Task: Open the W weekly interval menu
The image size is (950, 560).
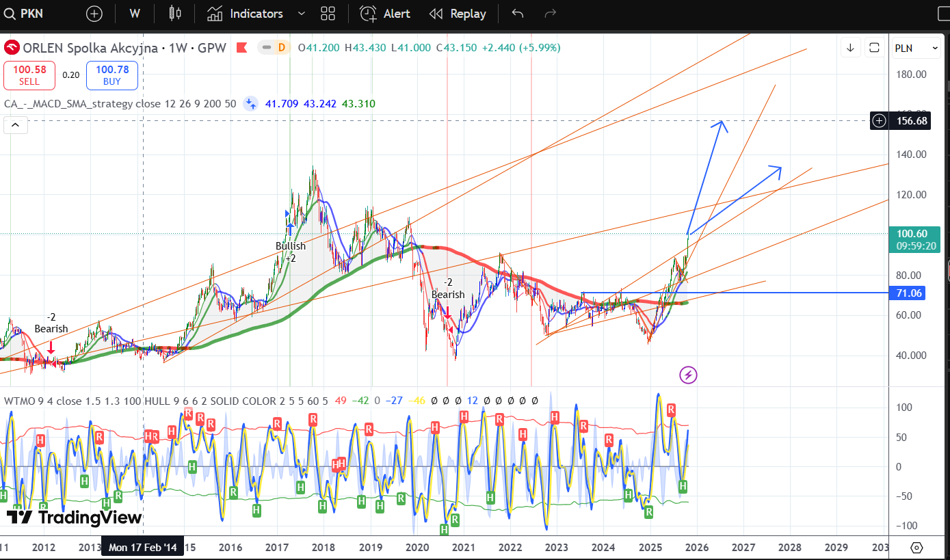Action: pyautogui.click(x=135, y=14)
